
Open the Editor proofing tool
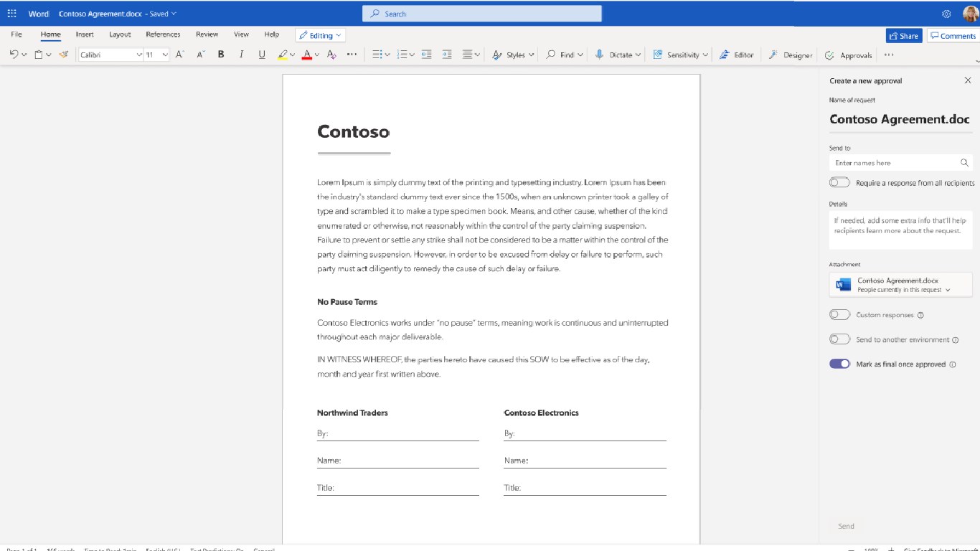[x=737, y=55]
